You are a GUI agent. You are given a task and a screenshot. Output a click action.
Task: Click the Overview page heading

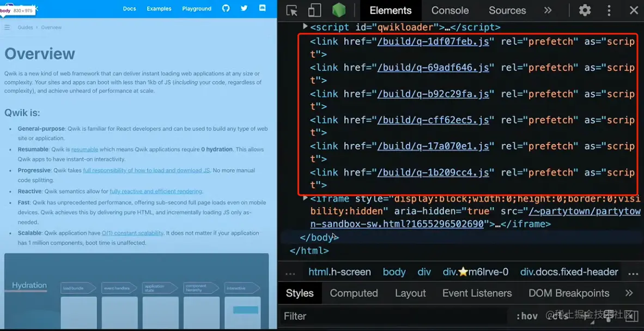[x=40, y=54]
